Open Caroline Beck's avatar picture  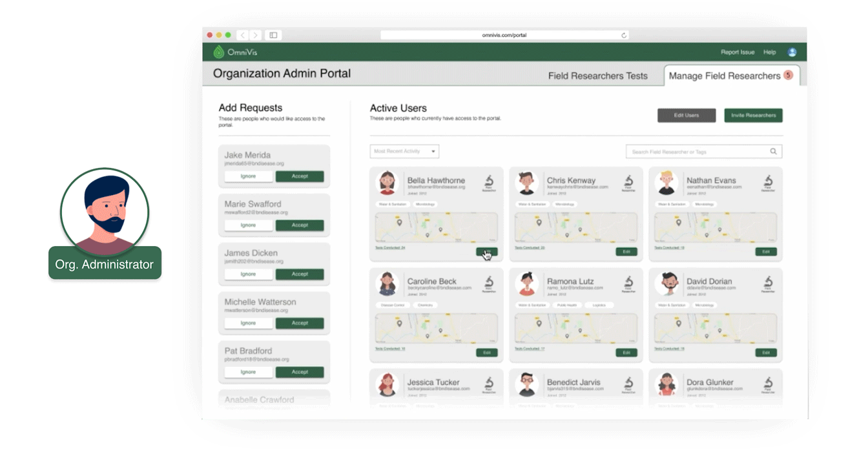click(387, 284)
